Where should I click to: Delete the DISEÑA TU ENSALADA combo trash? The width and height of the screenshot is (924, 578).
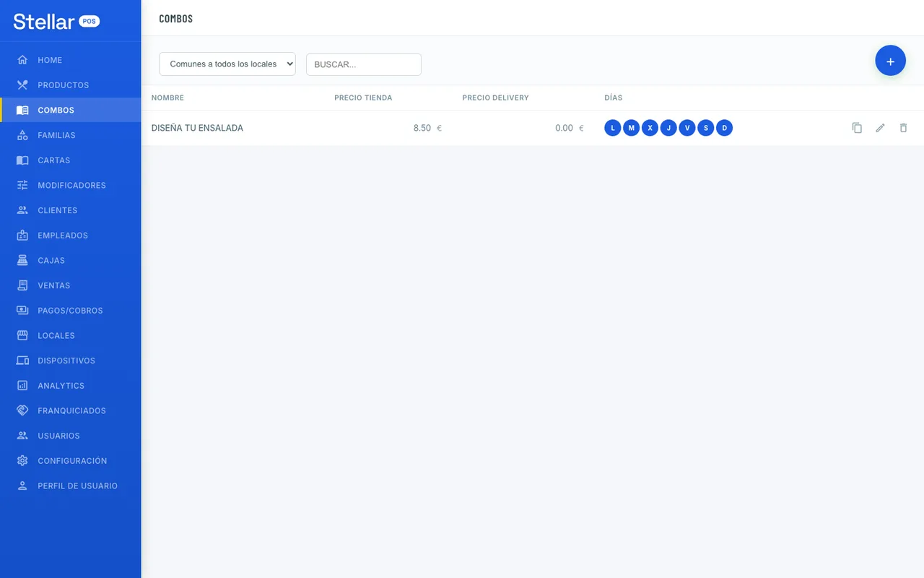coord(903,128)
